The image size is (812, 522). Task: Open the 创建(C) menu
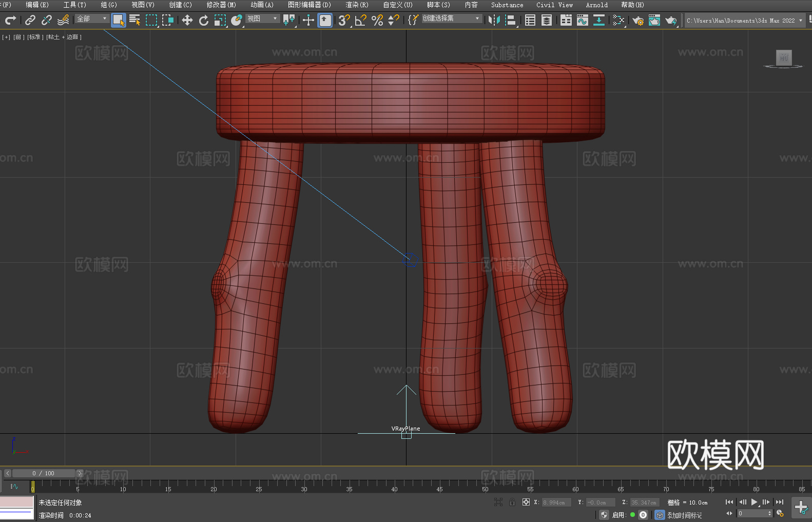click(180, 5)
